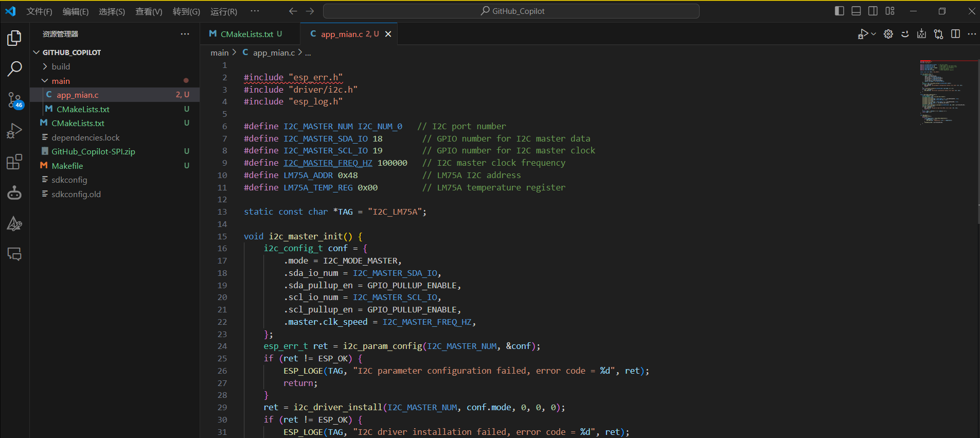This screenshot has height=438, width=980.
Task: Open root-level CMakeLists.txt file
Action: (115, 123)
